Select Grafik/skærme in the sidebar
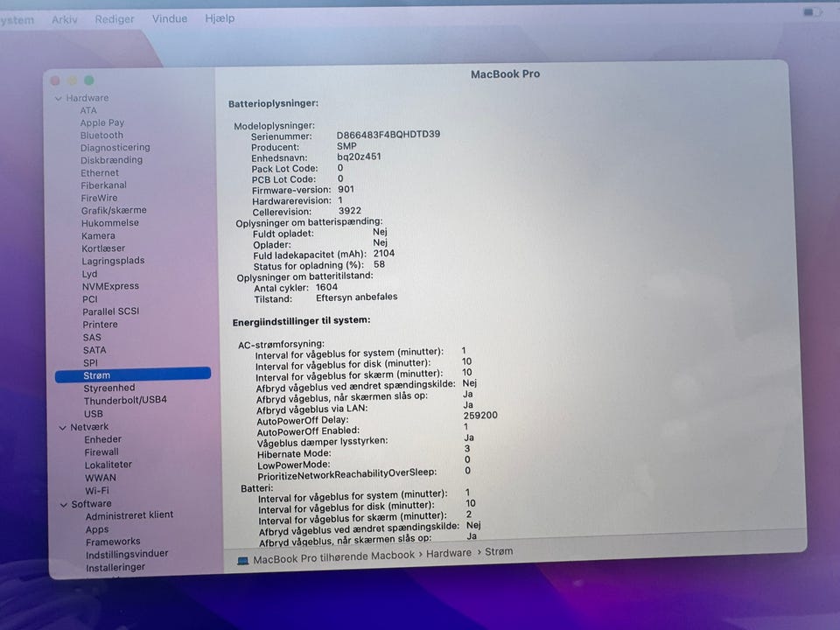 [114, 211]
